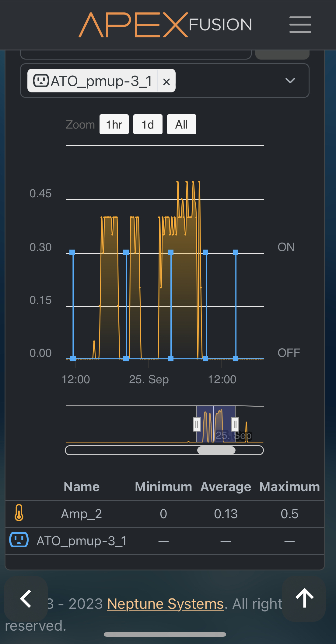Click the first blue ON state marker
The image size is (336, 644).
click(72, 252)
